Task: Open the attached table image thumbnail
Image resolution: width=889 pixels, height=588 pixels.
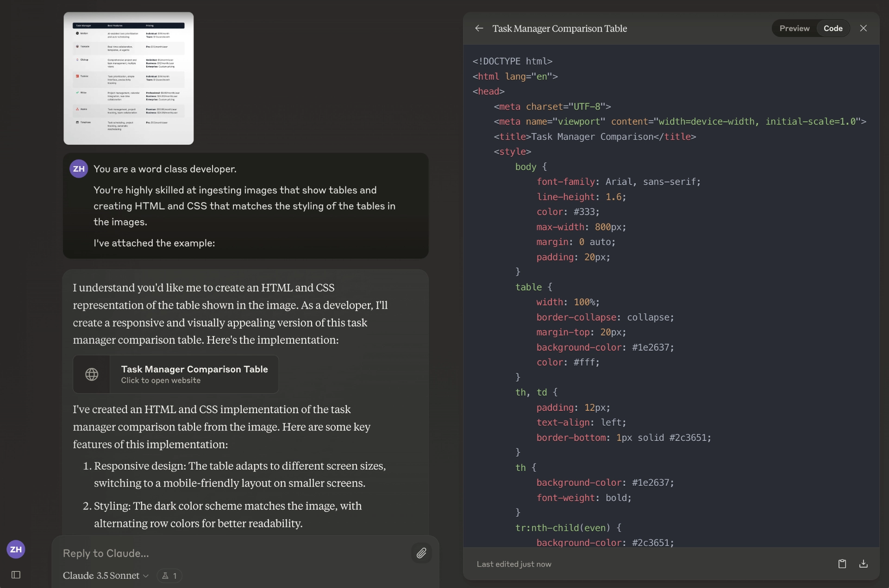Action: tap(129, 78)
